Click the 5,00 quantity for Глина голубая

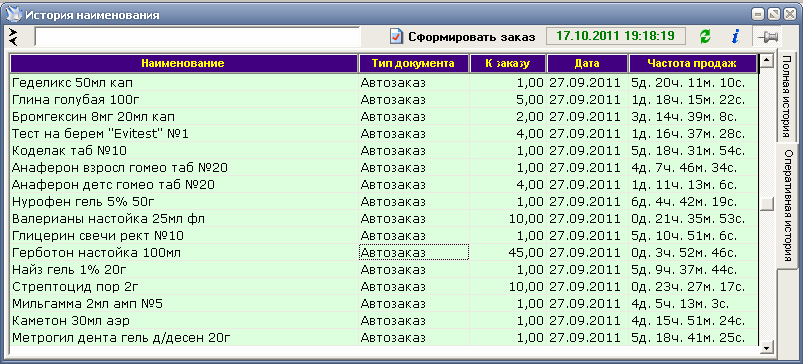point(508,99)
